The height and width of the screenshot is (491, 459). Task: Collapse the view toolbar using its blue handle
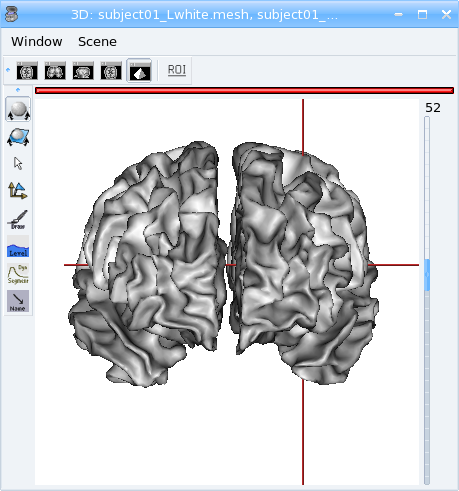point(8,70)
